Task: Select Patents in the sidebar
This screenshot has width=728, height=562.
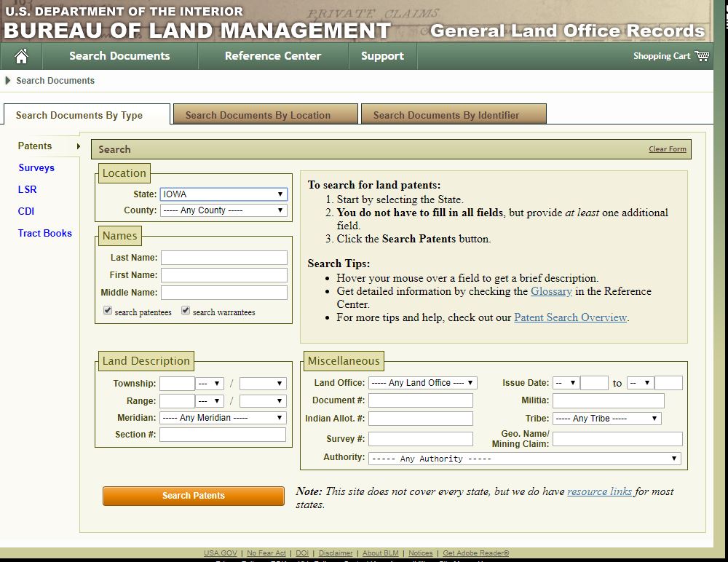Action: click(35, 146)
